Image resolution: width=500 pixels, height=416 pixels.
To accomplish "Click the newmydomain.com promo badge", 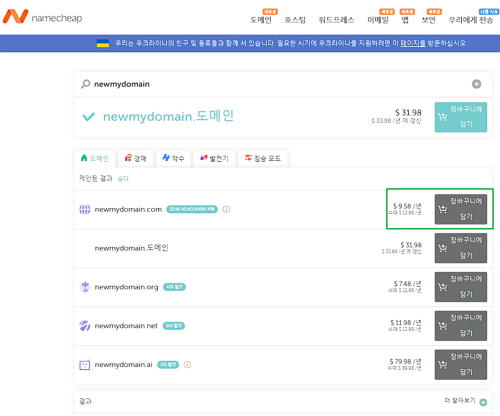I will click(x=192, y=209).
